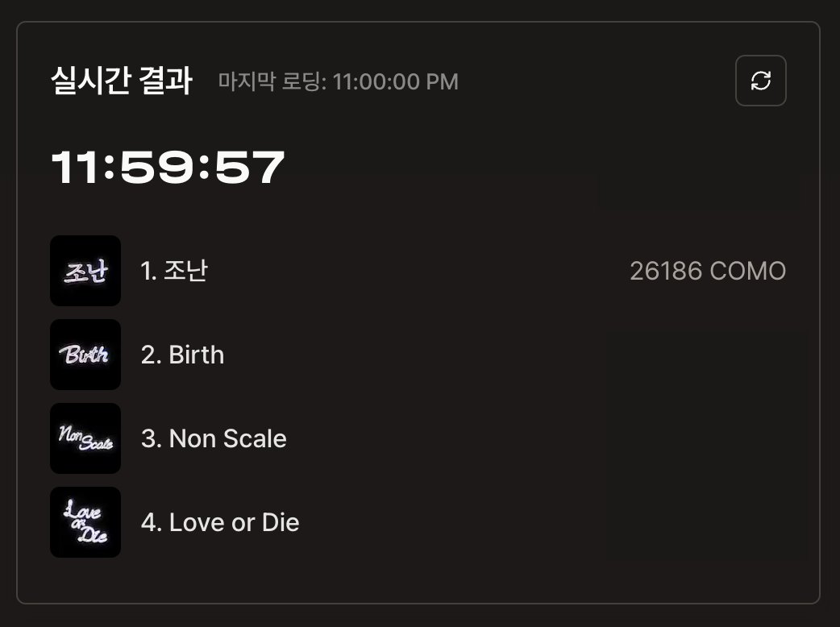The width and height of the screenshot is (840, 627).
Task: Click the hidden vote area beside Birth
Action: 705,355
